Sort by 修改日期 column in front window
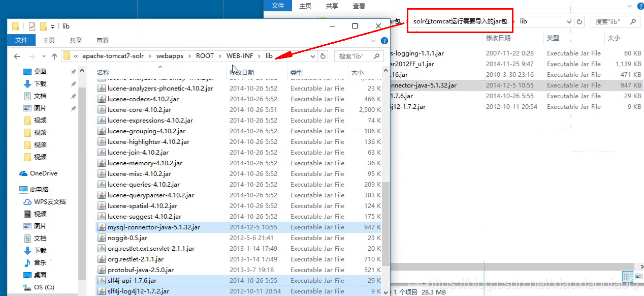 point(242,73)
